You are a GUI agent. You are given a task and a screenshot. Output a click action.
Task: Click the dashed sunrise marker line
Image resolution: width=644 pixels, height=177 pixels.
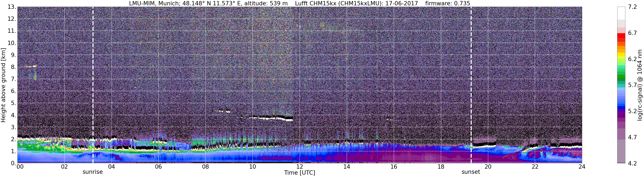tap(93, 85)
